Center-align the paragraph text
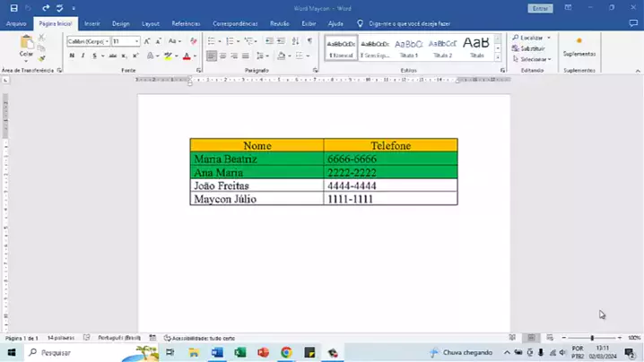This screenshot has width=644, height=362. [x=222, y=56]
